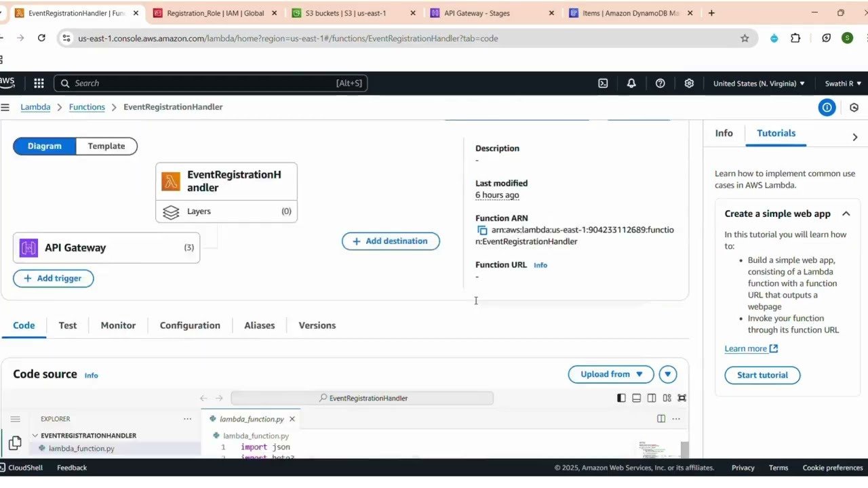Open Function URL Info link
The image size is (868, 488).
click(540, 265)
